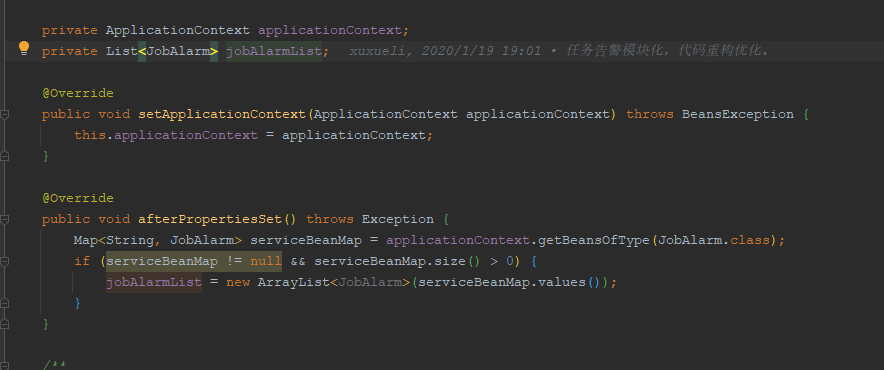Click the BeansException type name
The width and height of the screenshot is (884, 370).
point(737,114)
